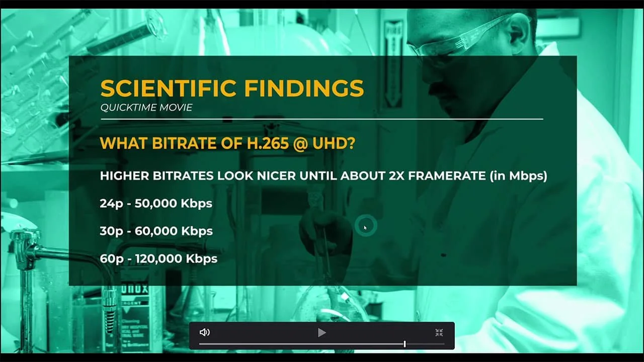
Task: Click the H.265 bitrate question heading
Action: 227,143
